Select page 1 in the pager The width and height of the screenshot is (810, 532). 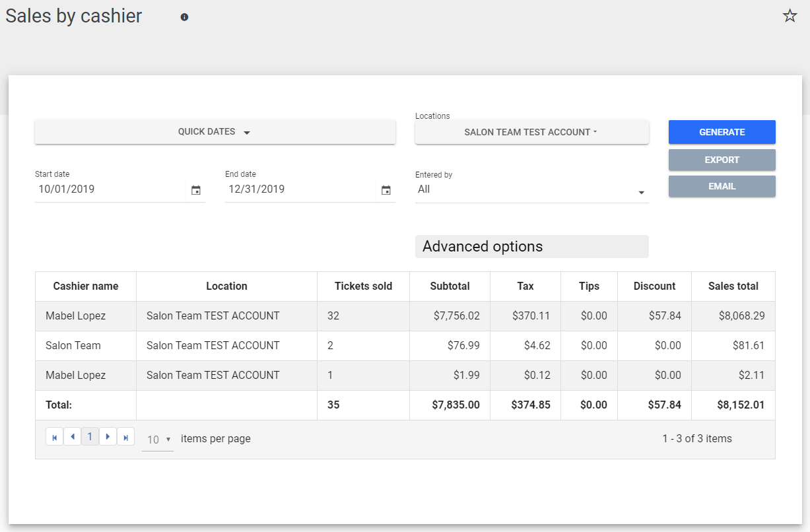click(x=90, y=437)
